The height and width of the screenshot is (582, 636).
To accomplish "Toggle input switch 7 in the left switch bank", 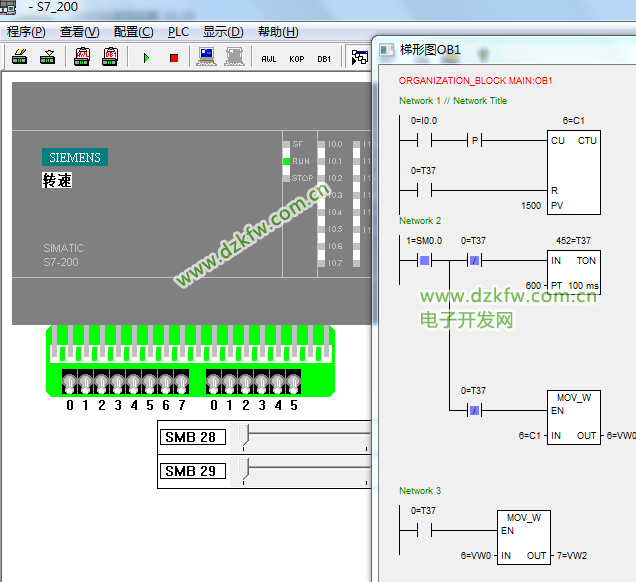I will [x=182, y=383].
